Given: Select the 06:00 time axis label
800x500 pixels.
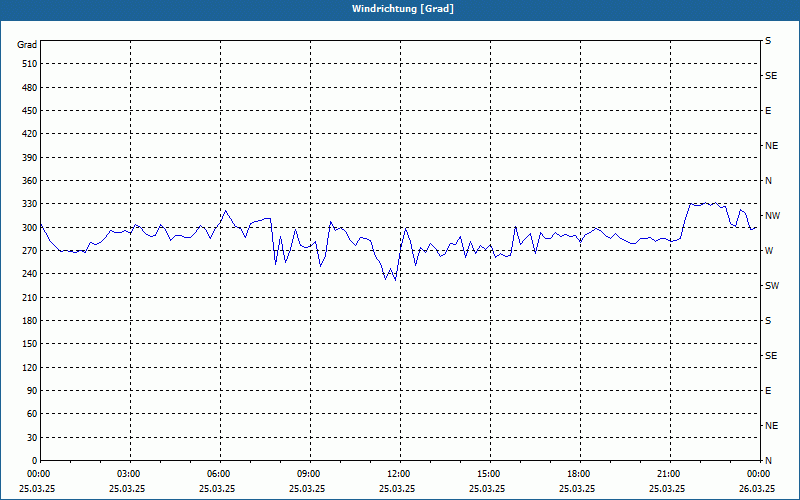Looking at the screenshot, I should [218, 474].
